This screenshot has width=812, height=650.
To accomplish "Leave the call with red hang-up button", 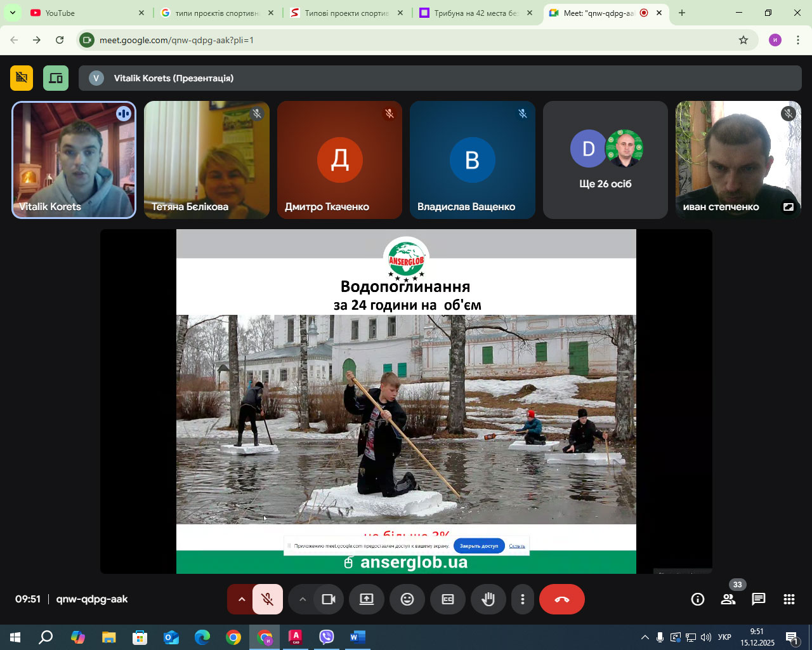I will click(561, 599).
